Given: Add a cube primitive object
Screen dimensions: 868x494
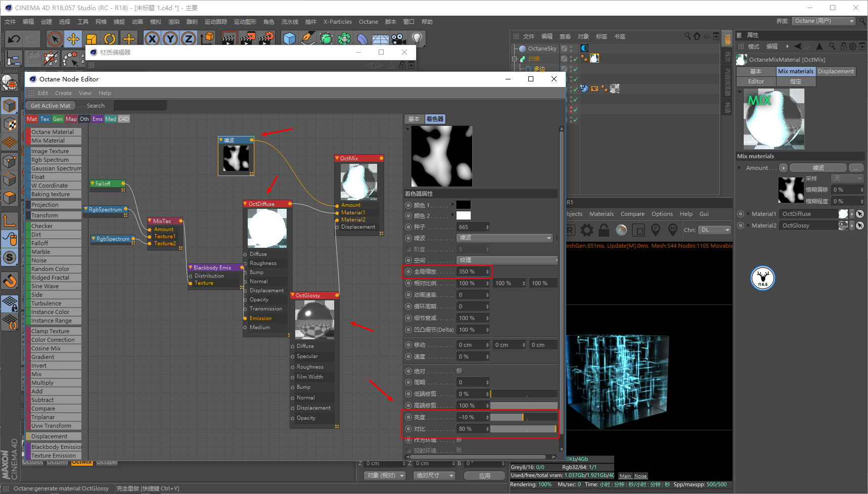Looking at the screenshot, I should coord(289,39).
